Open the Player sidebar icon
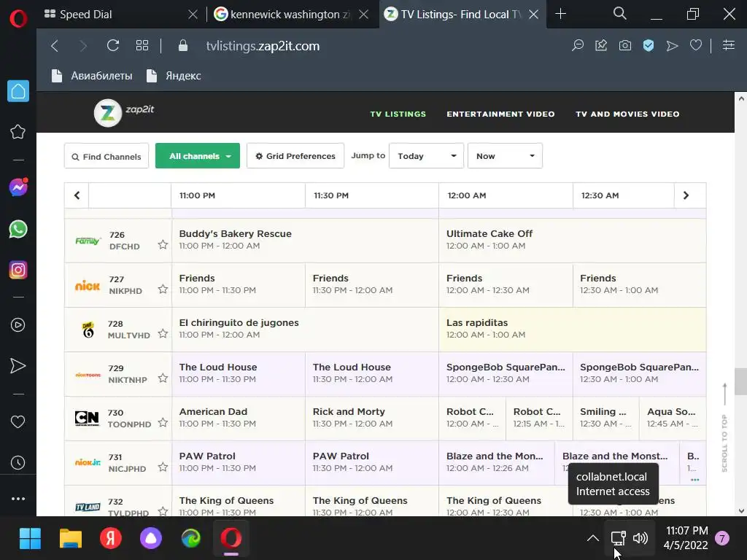 click(x=18, y=325)
